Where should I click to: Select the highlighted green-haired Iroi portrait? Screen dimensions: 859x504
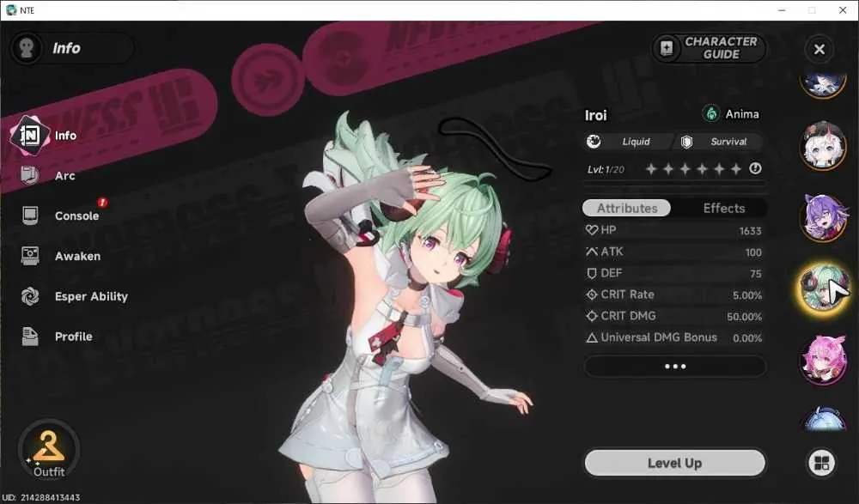823,288
